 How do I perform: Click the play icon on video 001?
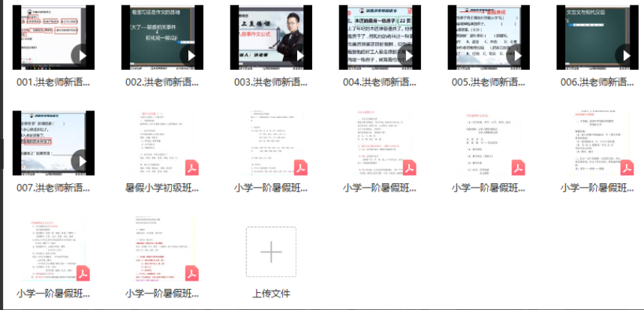(x=82, y=56)
